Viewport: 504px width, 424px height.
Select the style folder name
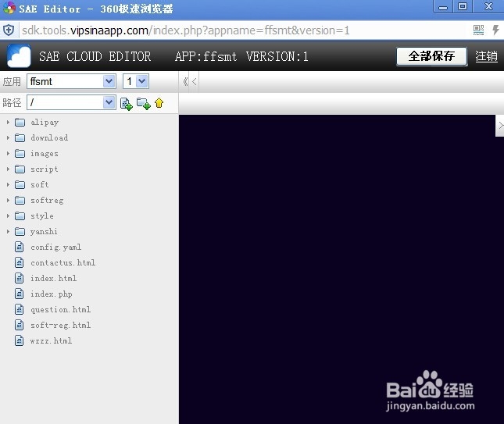click(x=42, y=216)
